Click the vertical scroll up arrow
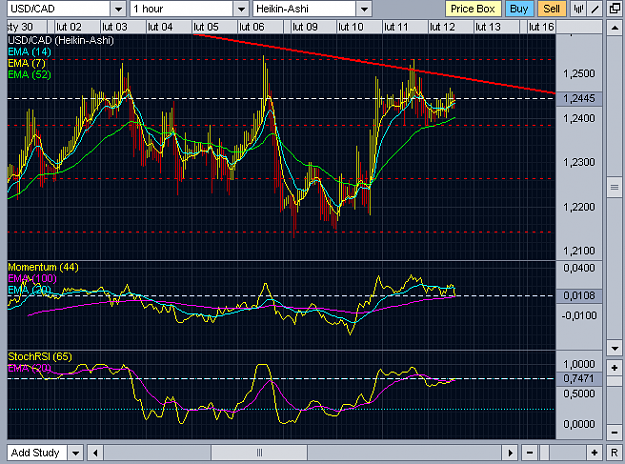This screenshot has width=625, height=464. point(614,28)
